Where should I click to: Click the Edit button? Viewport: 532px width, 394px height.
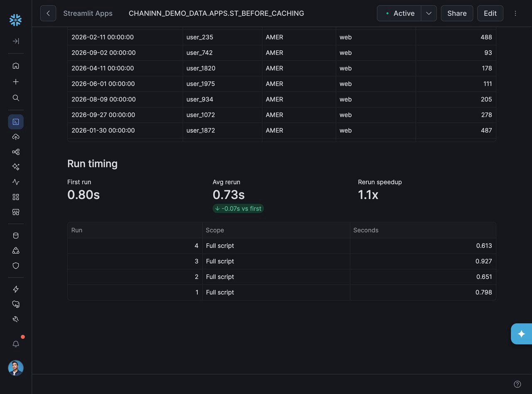pos(490,13)
